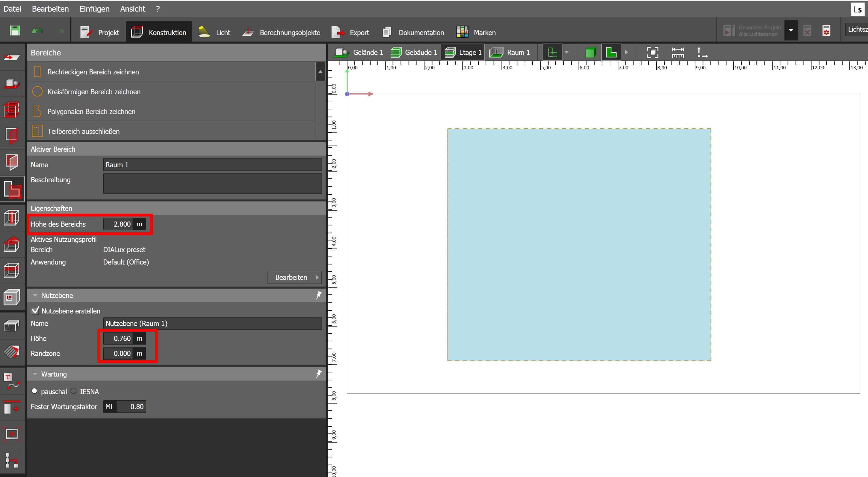The width and height of the screenshot is (868, 477).
Task: Collapse the Wartung section
Action: [x=35, y=374]
